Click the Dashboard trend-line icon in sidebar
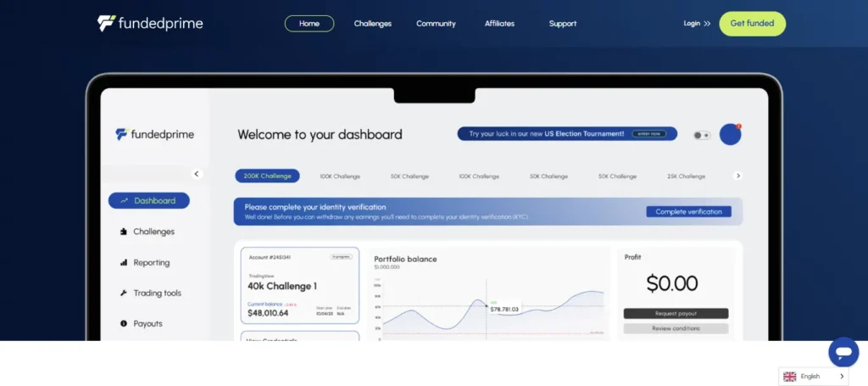Image resolution: width=868 pixels, height=386 pixels. pyautogui.click(x=124, y=200)
